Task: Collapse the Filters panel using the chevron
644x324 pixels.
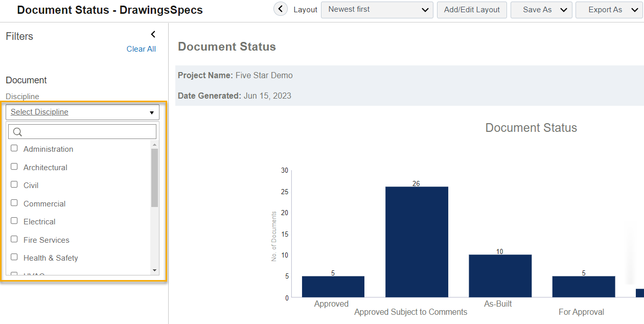Action: click(153, 34)
